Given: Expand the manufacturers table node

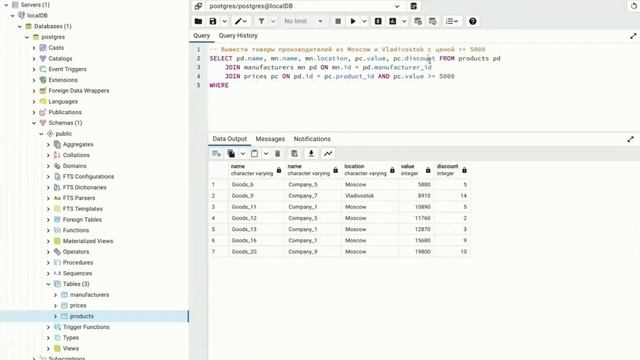Looking at the screenshot, I should (56, 295).
